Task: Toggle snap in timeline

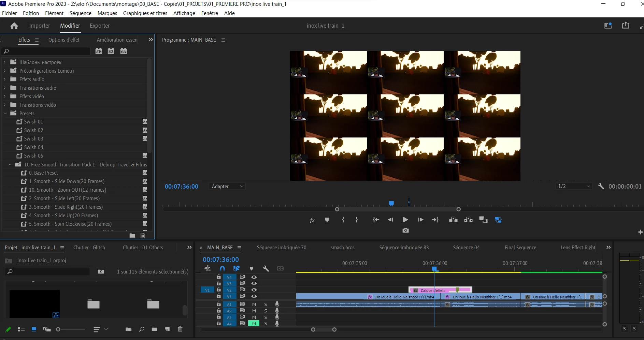Action: [222, 269]
